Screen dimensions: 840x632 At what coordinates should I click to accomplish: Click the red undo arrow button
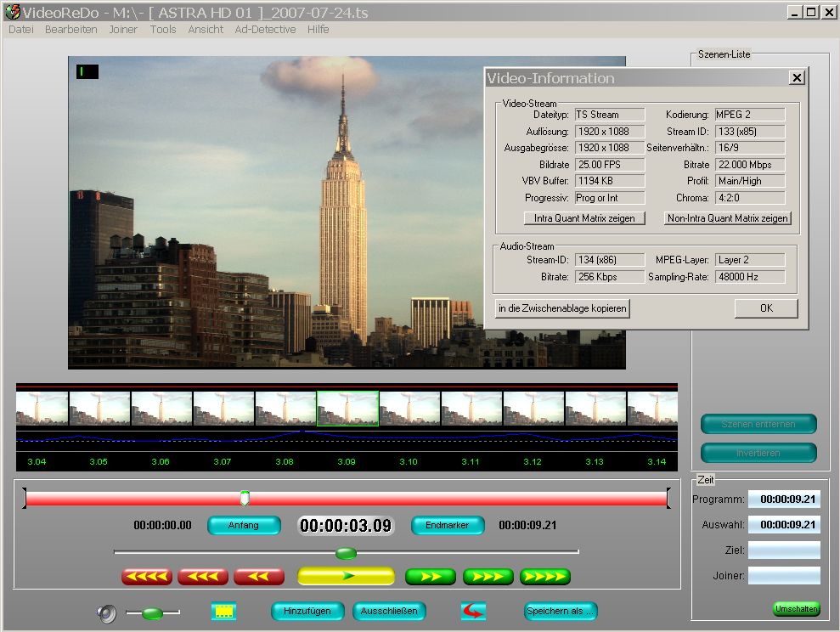(x=473, y=612)
